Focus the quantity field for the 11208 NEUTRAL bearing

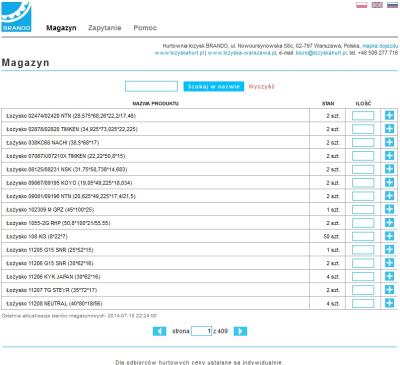click(x=363, y=303)
